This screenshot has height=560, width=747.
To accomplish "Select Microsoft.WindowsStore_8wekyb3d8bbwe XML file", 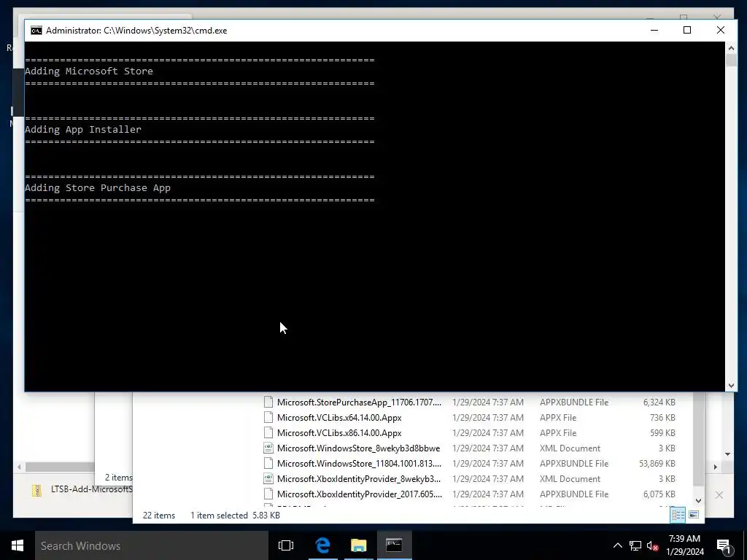I will (358, 448).
